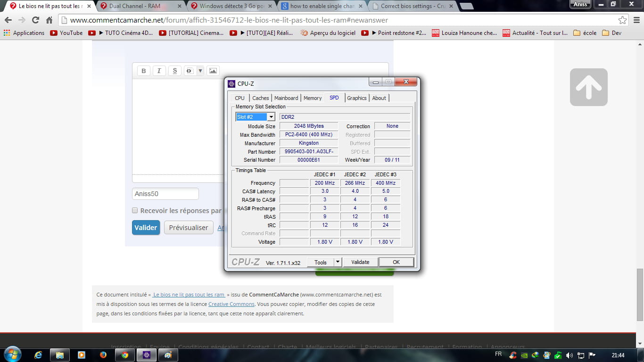
Task: Open the Chrome menu
Action: point(636,20)
